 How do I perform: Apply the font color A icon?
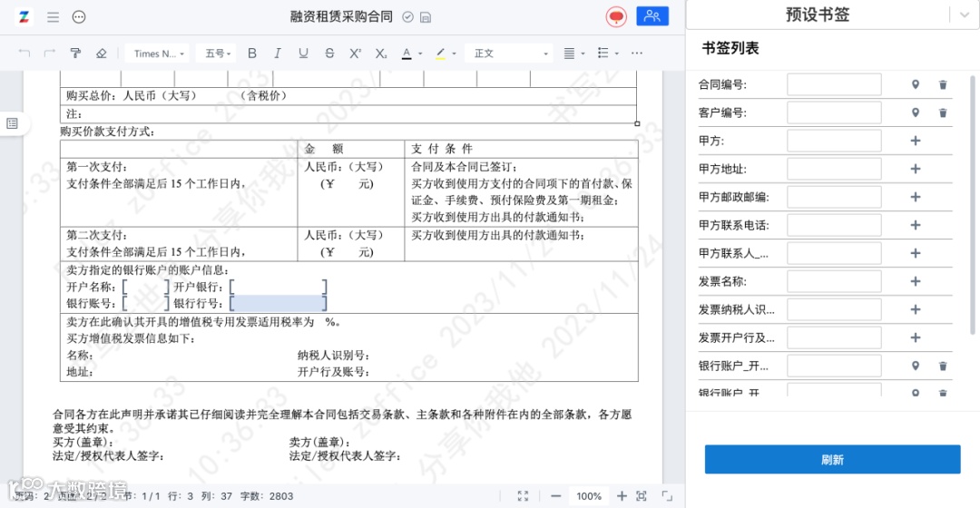coord(407,54)
